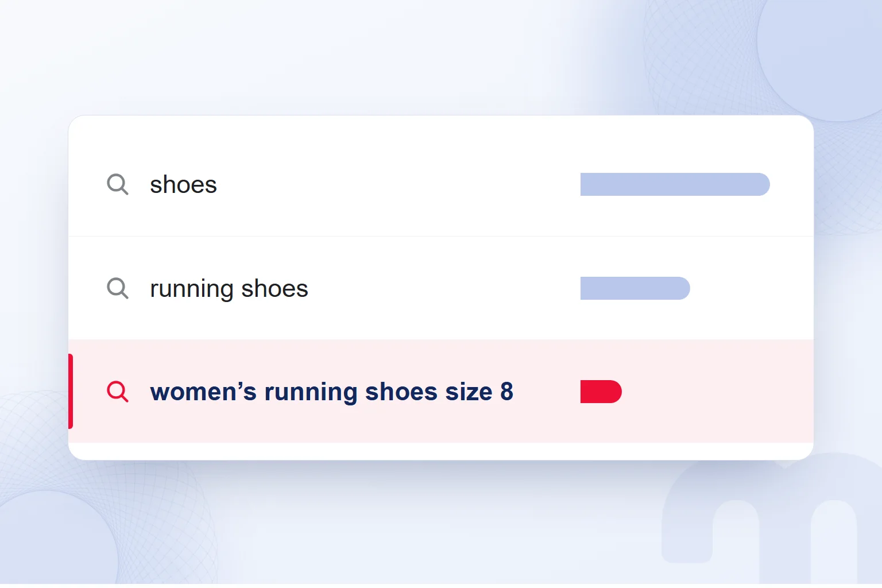Select the "shoes" search suggestion text

(x=183, y=185)
